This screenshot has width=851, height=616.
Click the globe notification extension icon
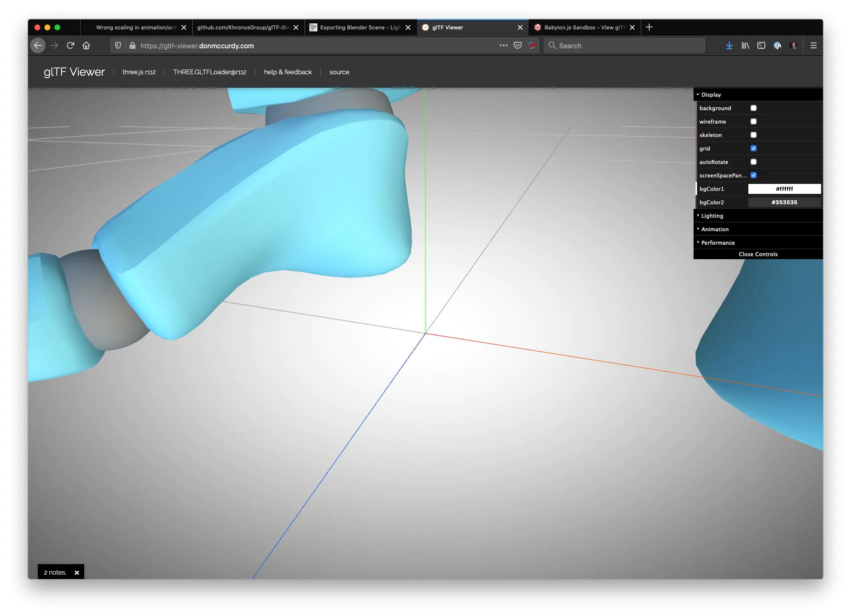[x=777, y=45]
